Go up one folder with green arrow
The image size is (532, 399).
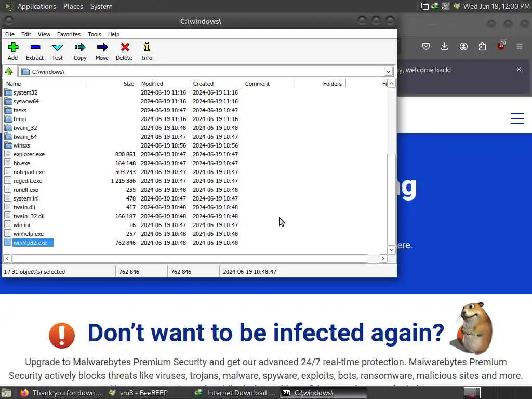(x=9, y=71)
